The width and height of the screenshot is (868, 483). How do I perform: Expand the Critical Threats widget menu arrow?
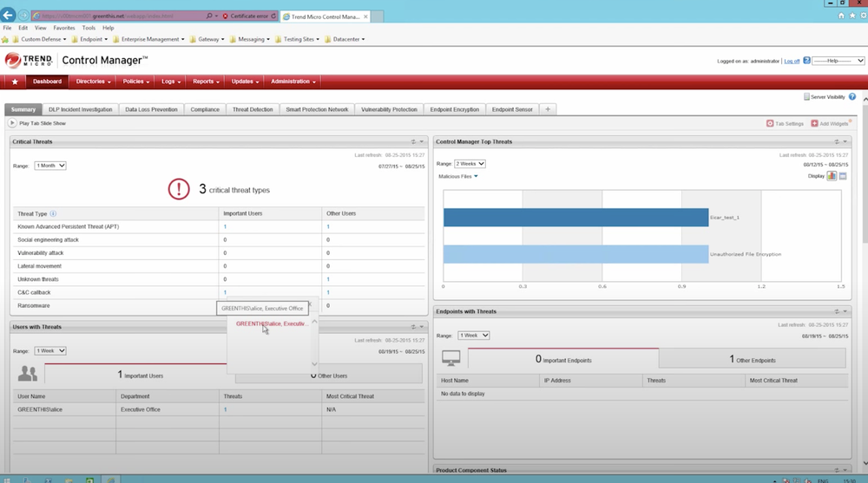click(x=421, y=141)
